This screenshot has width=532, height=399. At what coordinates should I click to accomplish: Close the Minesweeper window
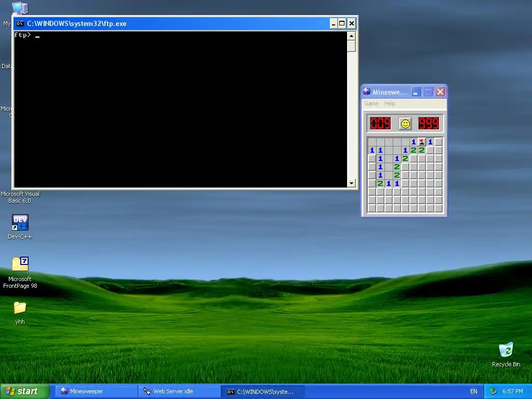[x=440, y=91]
